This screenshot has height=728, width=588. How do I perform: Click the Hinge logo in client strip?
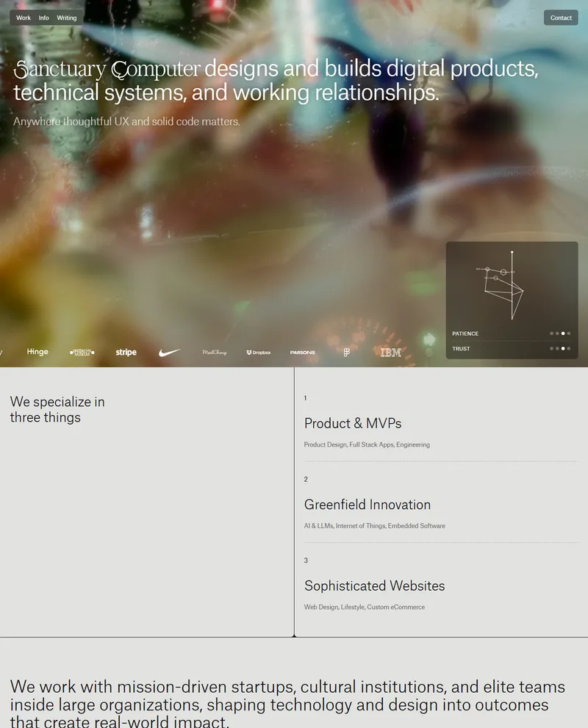(37, 352)
